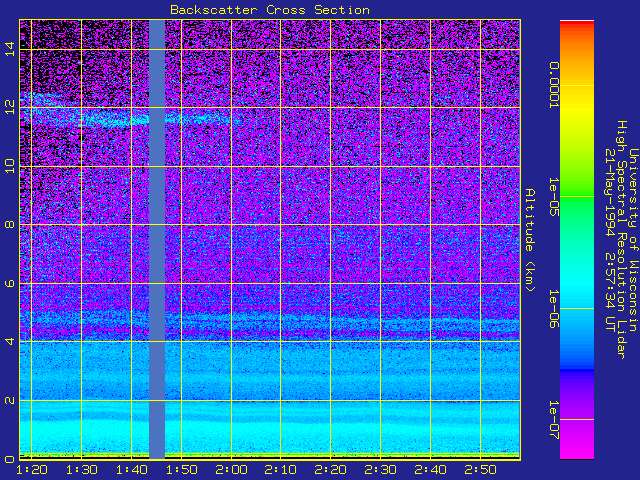
Task: Click the 1:30 time axis label
Action: tap(82, 470)
